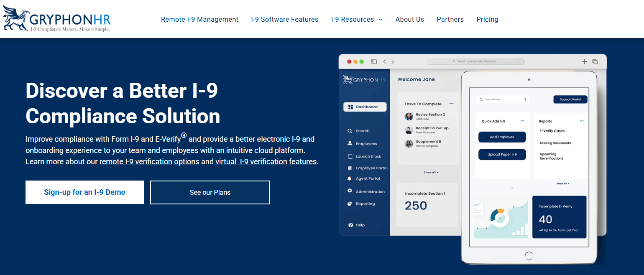The image size is (644, 275).
Task: Click the Sign-up for an I-9 Demo button
Action: click(x=84, y=192)
